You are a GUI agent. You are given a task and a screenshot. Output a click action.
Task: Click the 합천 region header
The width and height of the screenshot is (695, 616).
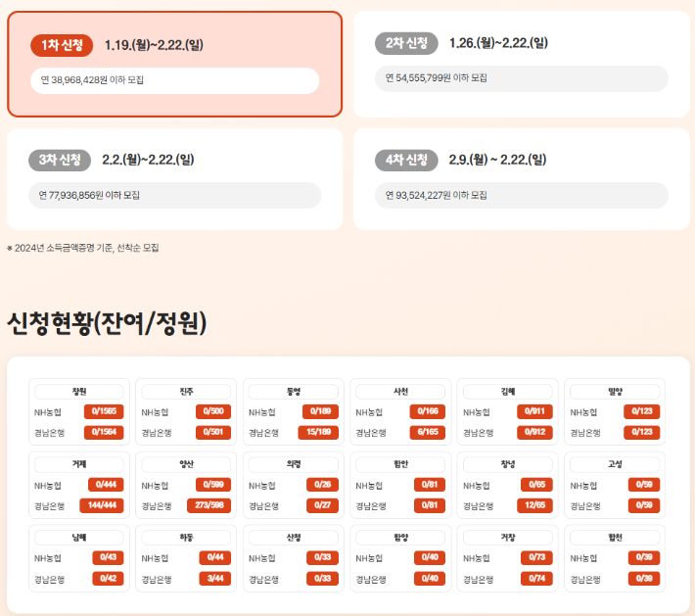pyautogui.click(x=615, y=538)
